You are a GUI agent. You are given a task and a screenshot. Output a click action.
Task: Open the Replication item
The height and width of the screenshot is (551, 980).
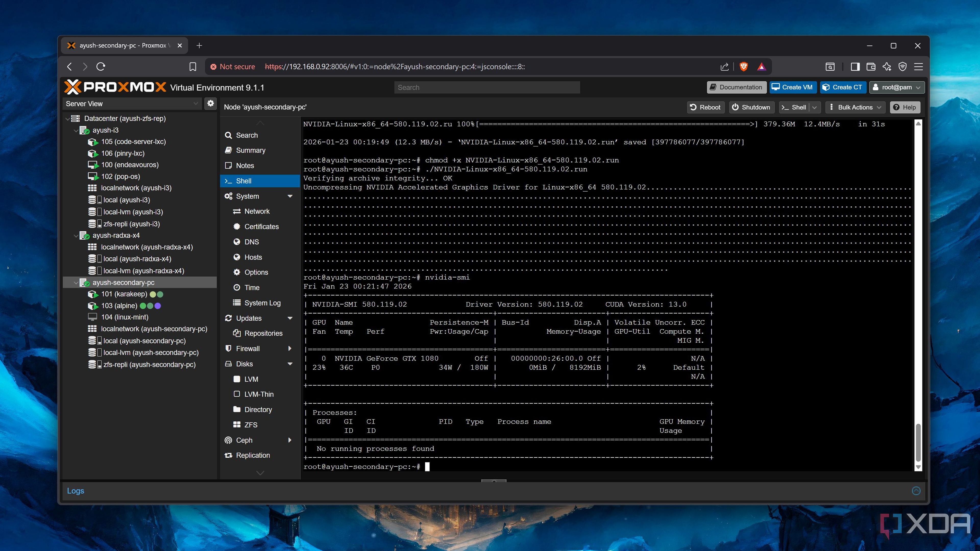click(260, 455)
